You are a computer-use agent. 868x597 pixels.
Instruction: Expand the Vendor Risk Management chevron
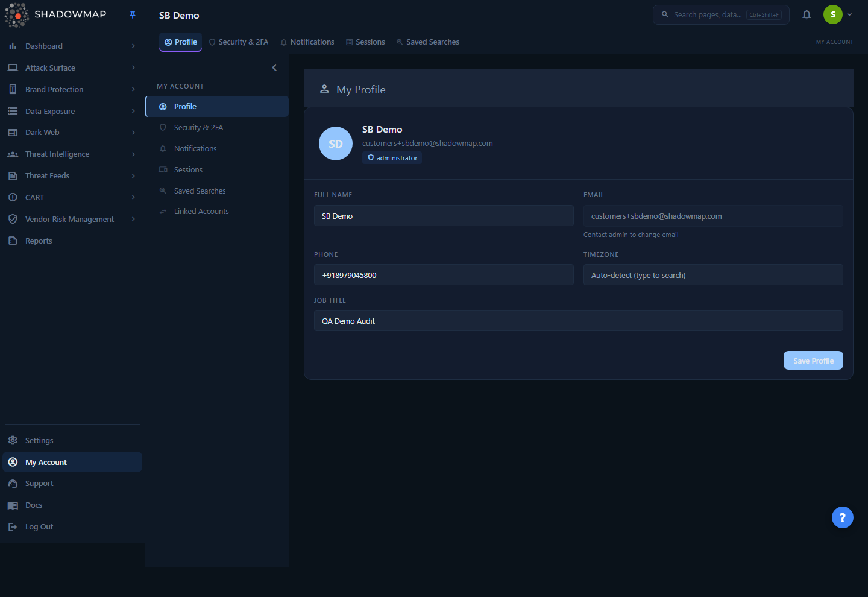(133, 219)
